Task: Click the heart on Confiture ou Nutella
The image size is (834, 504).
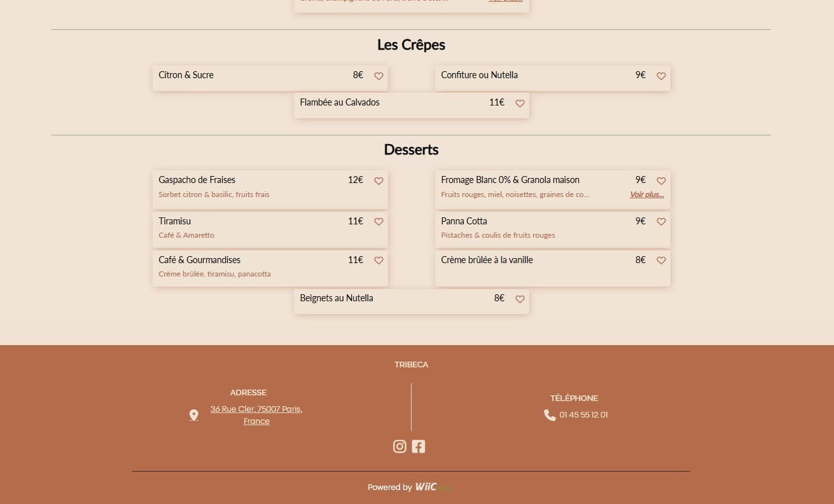Action: point(661,76)
